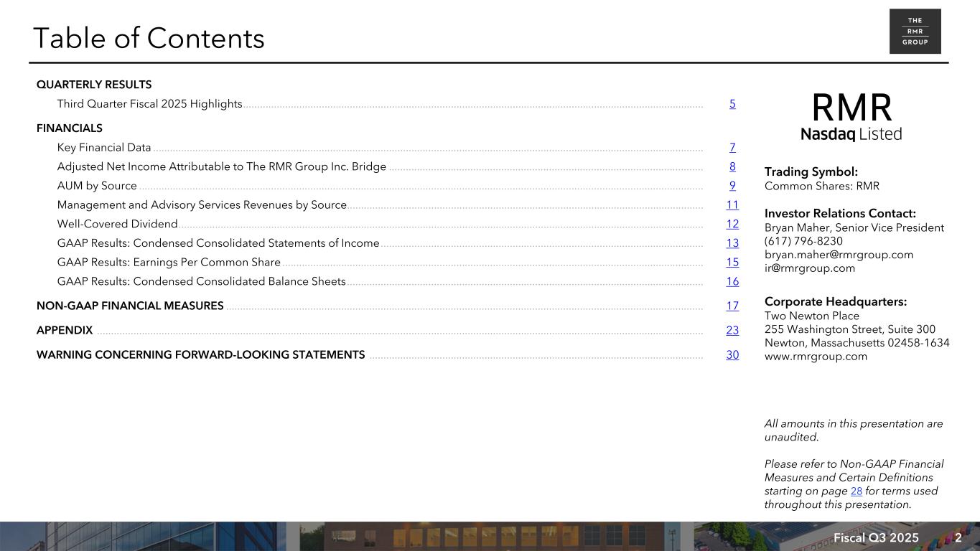Viewport: 980px width, 551px height.
Task: Open page 16 Condensed Consolidated Balance Sheets
Action: click(732, 282)
